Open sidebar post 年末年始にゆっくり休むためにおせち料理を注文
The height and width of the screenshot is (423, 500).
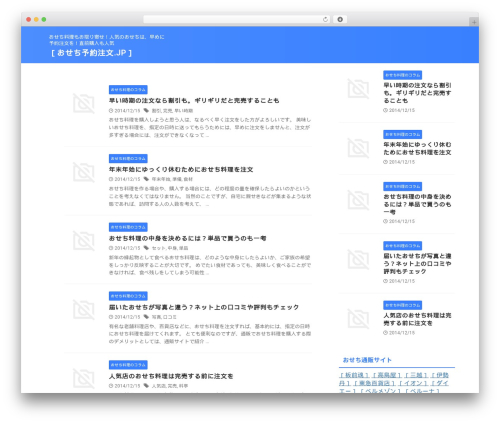[417, 148]
